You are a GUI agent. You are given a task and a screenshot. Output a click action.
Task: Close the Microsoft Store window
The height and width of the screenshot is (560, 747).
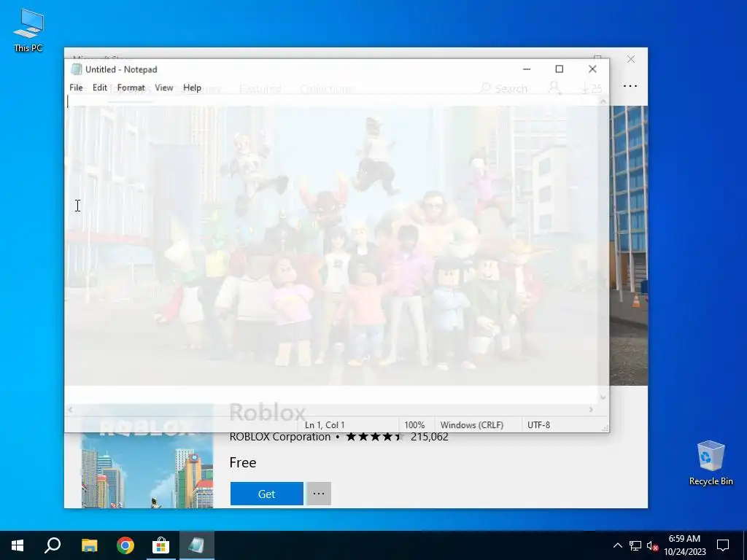pyautogui.click(x=631, y=59)
